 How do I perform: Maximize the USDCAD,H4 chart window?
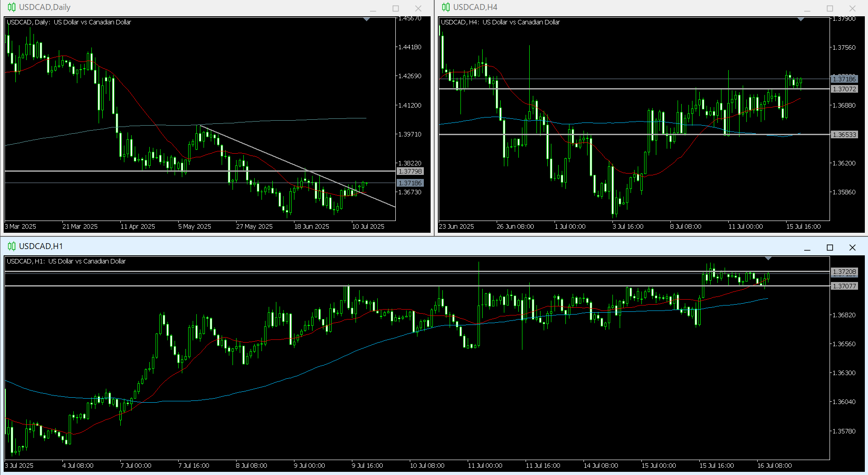click(x=830, y=8)
